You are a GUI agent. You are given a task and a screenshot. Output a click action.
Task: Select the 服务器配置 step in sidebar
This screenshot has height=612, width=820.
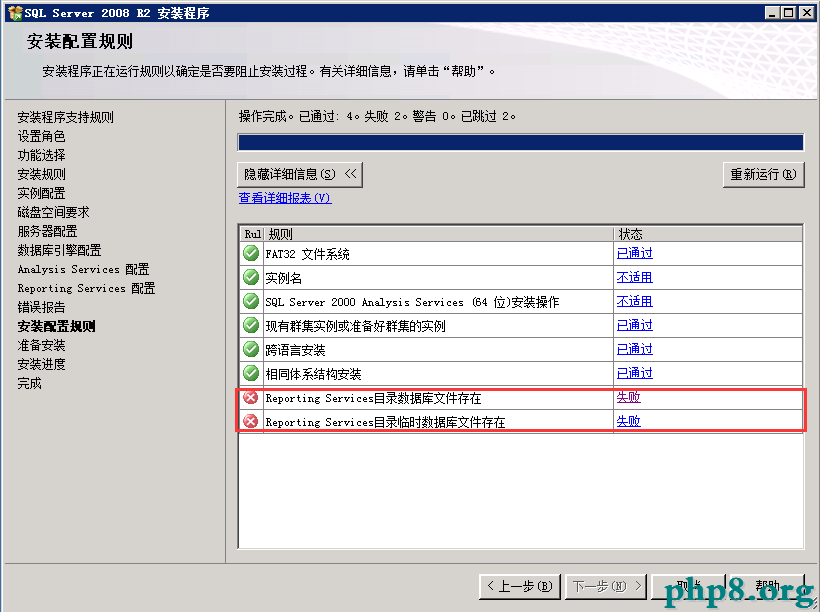click(x=47, y=231)
